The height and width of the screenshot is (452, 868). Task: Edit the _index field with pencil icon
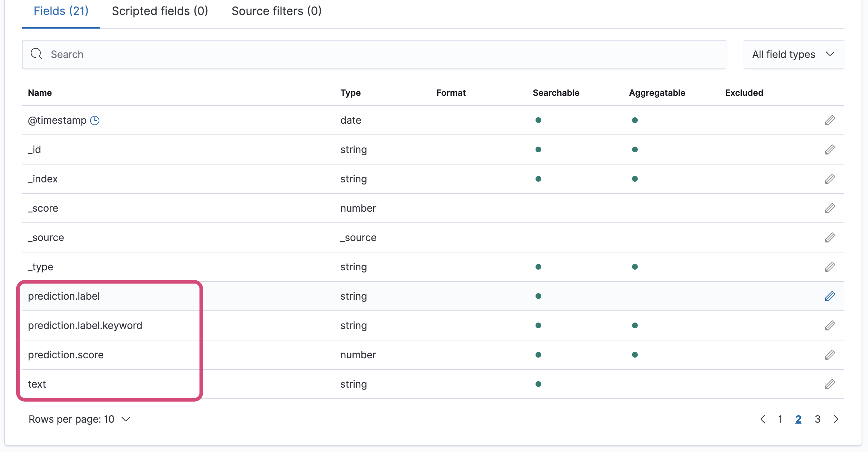click(x=830, y=179)
